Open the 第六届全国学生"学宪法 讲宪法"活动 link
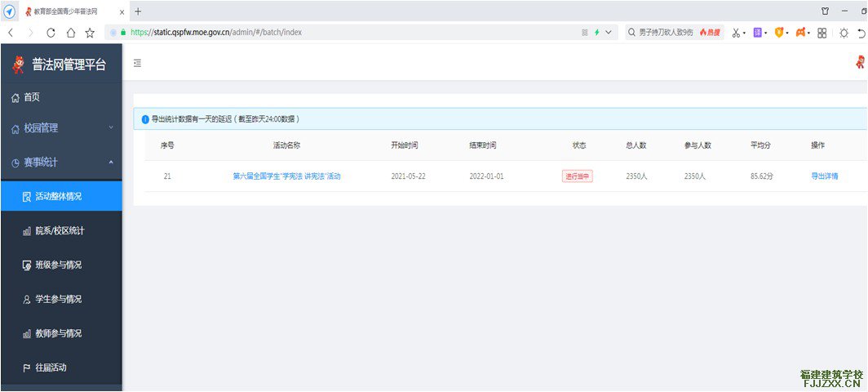The width and height of the screenshot is (868, 392). [286, 176]
